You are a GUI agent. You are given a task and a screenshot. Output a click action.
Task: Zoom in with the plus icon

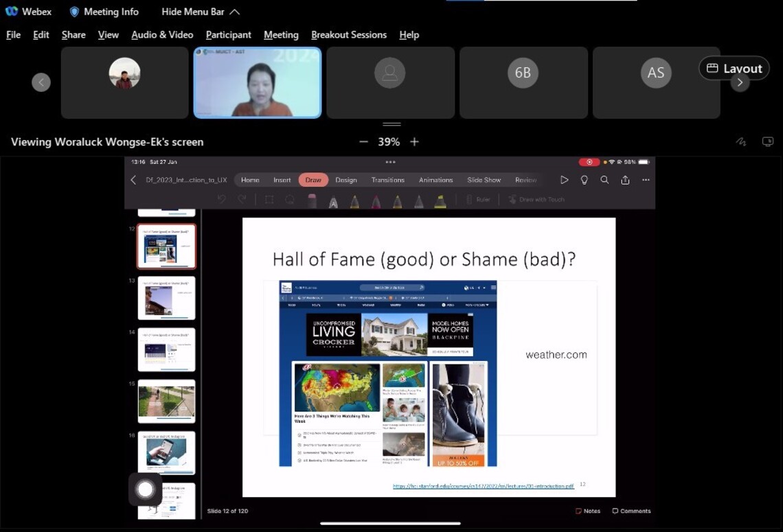(x=414, y=142)
